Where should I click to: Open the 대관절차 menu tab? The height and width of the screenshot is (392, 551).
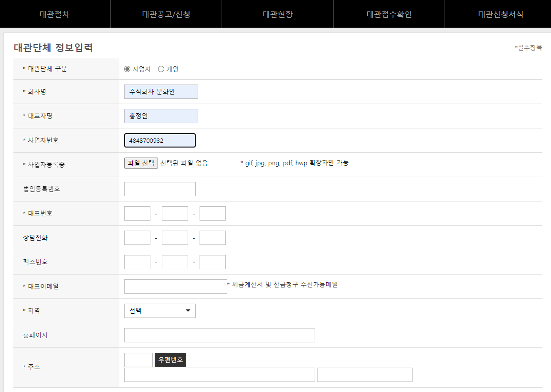coord(55,14)
